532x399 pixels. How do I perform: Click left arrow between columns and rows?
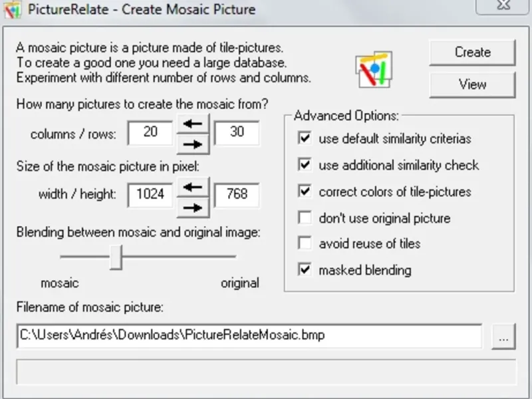point(193,124)
